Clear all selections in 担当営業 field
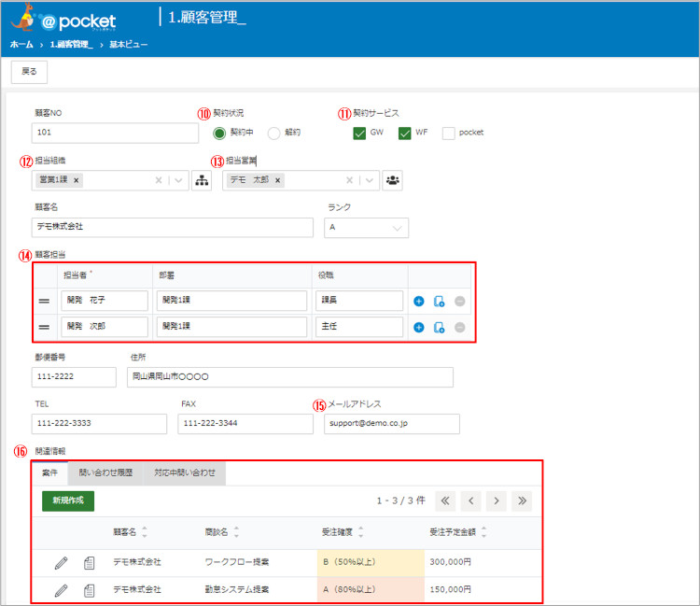 tap(350, 180)
